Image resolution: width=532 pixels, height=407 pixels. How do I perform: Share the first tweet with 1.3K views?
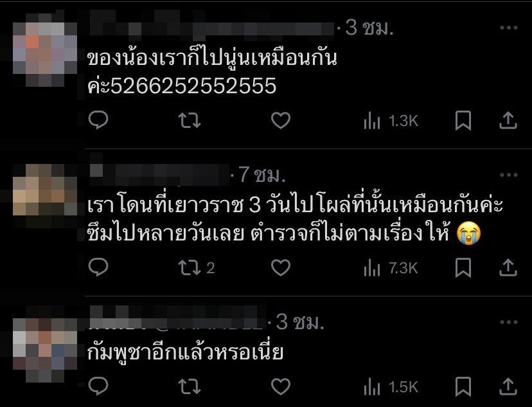[508, 120]
